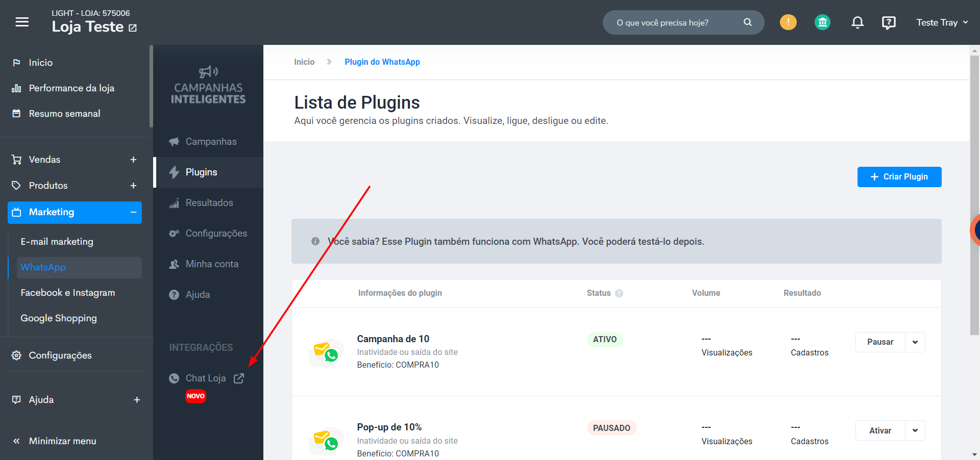Open Loja Teste external link icon
980x460 pixels.
133,28
